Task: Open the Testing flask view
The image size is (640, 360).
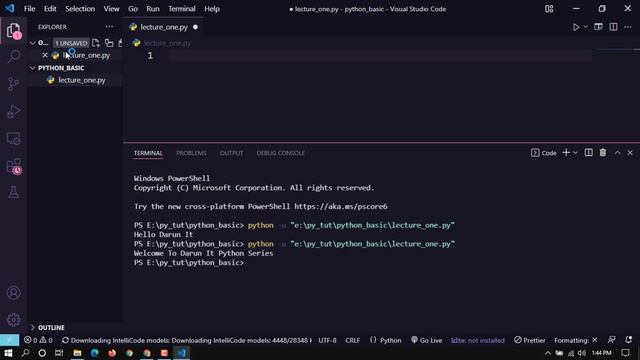Action: coord(13,192)
